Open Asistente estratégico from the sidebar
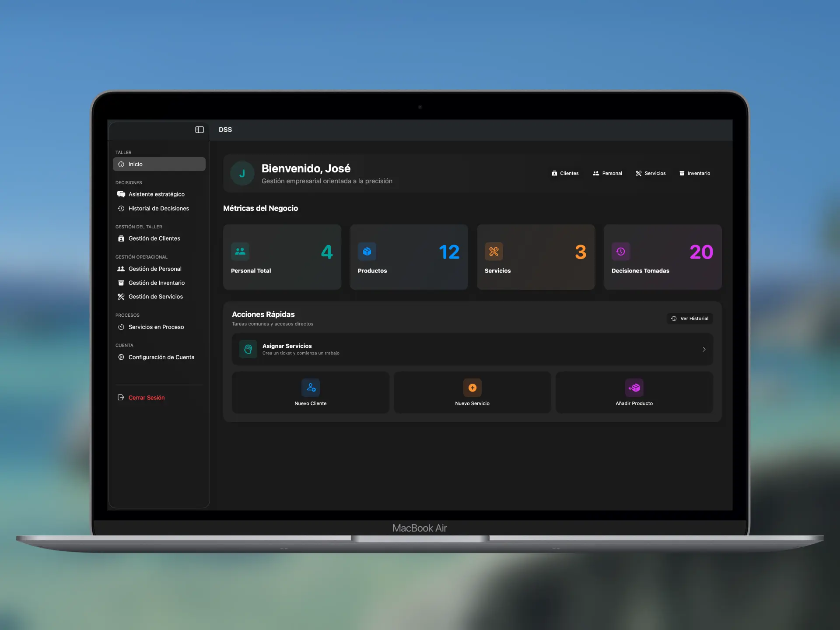The height and width of the screenshot is (630, 840). [x=156, y=194]
